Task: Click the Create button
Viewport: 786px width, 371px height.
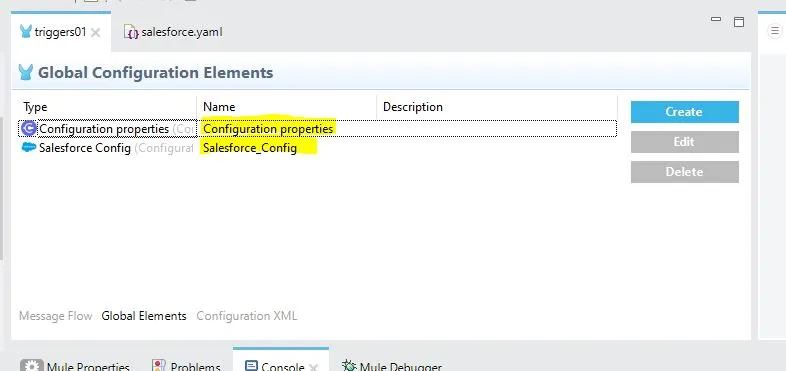Action: [685, 112]
